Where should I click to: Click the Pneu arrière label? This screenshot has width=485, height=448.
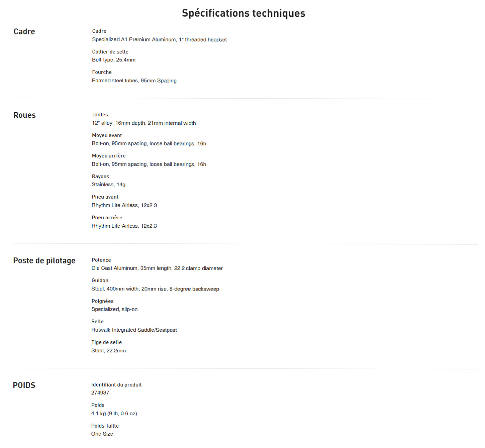coord(107,218)
